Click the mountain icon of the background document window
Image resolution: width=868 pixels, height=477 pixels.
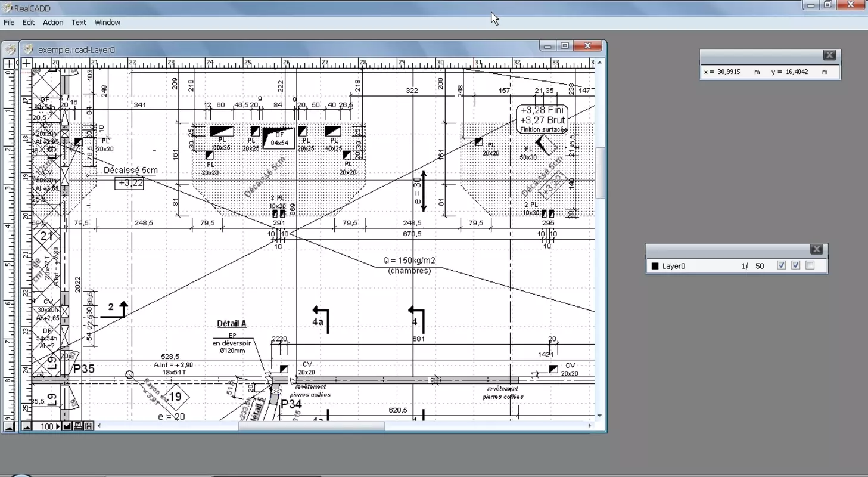click(8, 426)
